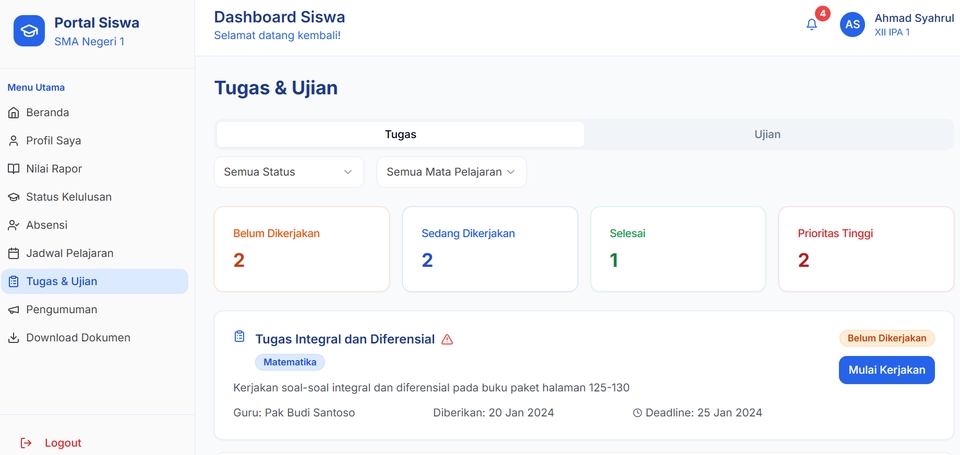Screen dimensions: 960x455
Task: Select the Tugas tab
Action: [x=400, y=134]
